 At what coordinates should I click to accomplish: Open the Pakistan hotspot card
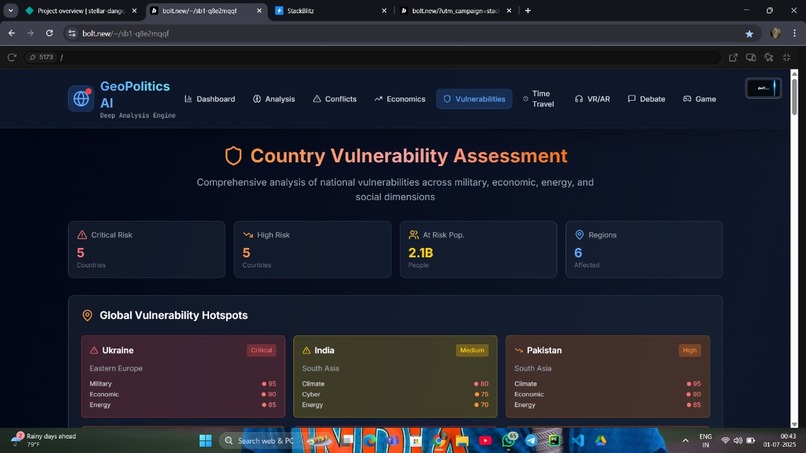pos(608,376)
